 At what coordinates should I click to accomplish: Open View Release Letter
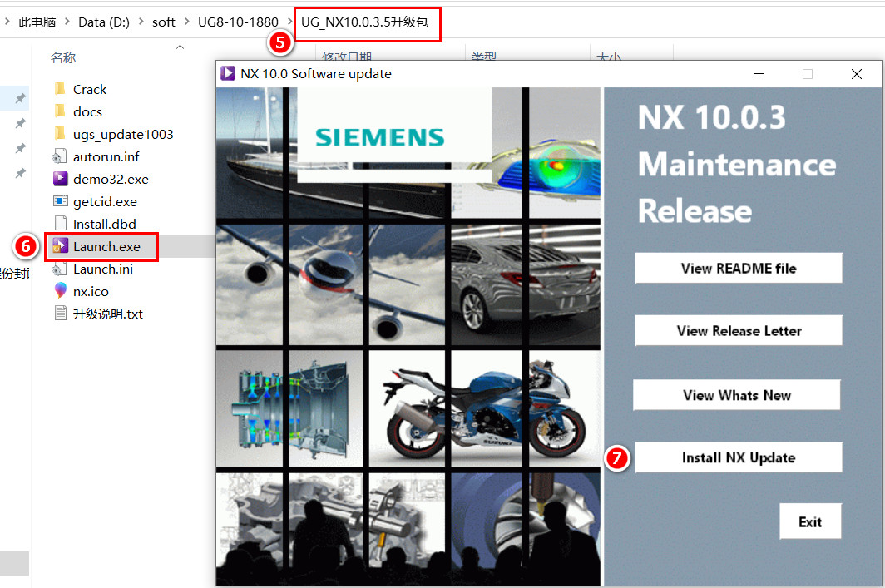click(739, 331)
